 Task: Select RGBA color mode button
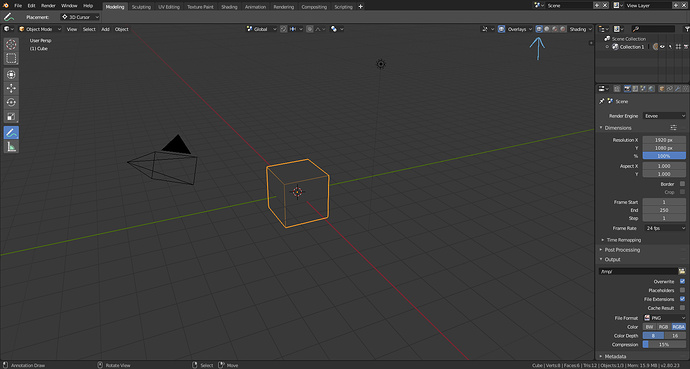coord(679,327)
